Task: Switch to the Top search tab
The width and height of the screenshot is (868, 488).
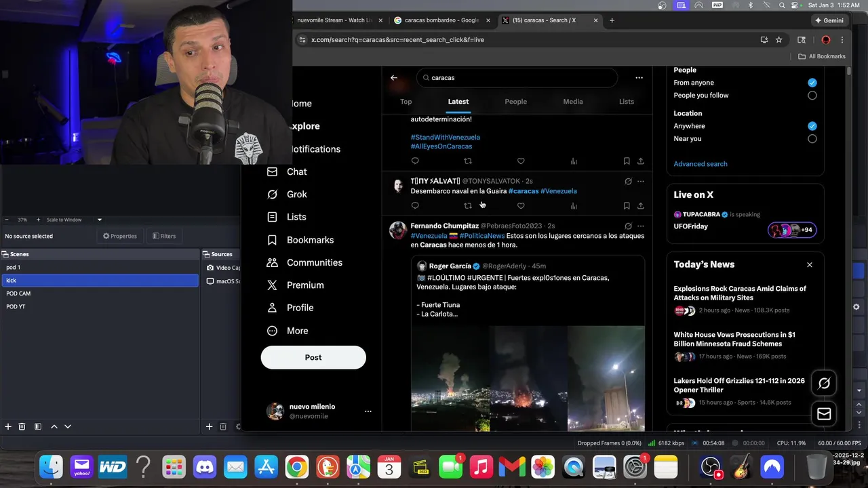Action: (406, 102)
